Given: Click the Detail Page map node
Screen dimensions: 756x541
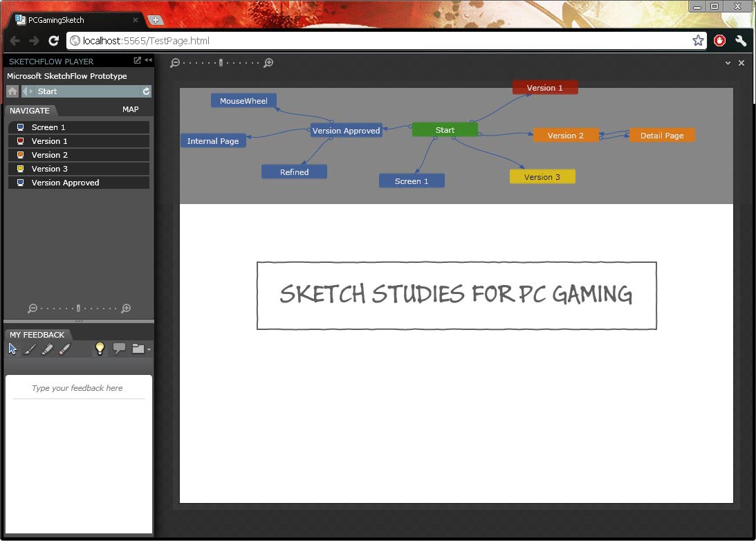Looking at the screenshot, I should 662,136.
